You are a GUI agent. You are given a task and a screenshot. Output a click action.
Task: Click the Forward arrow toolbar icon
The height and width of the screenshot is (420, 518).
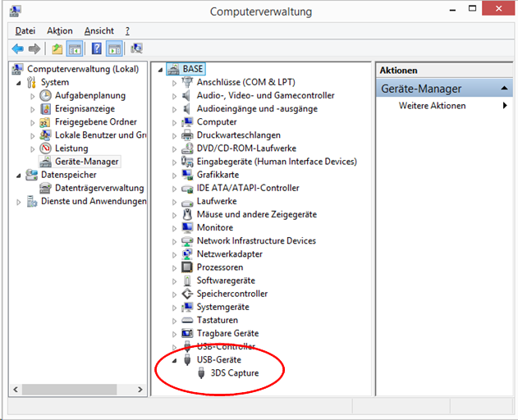pos(34,49)
